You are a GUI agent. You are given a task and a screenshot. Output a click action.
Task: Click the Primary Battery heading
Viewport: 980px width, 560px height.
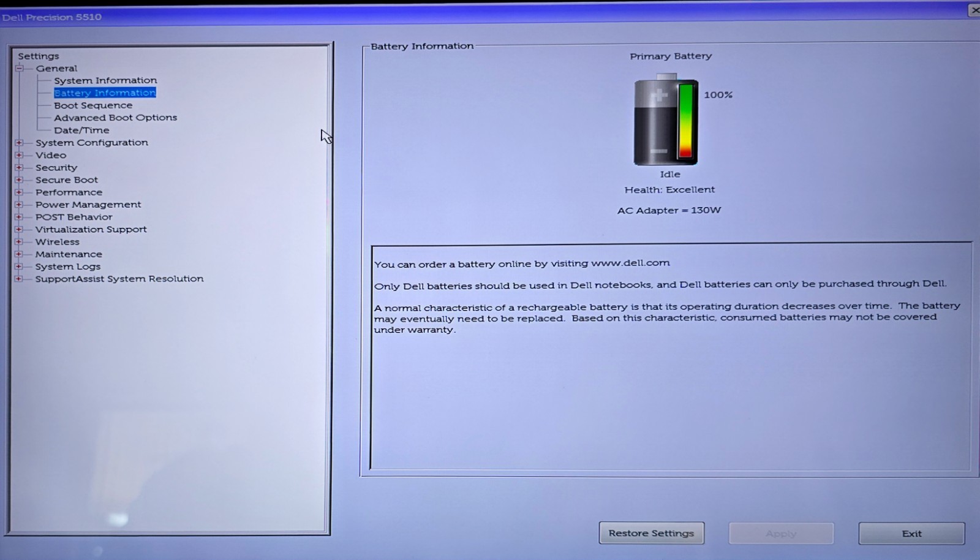click(671, 56)
